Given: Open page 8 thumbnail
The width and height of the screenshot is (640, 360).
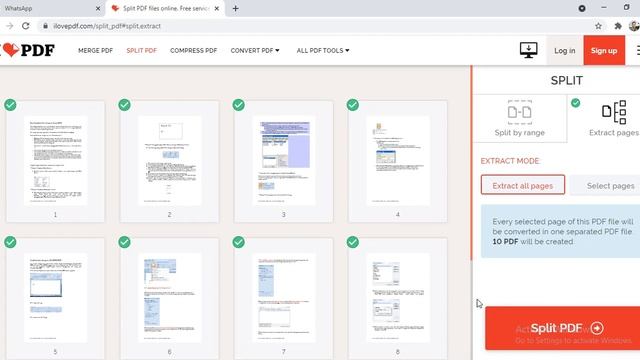Looking at the screenshot, I should click(398, 298).
